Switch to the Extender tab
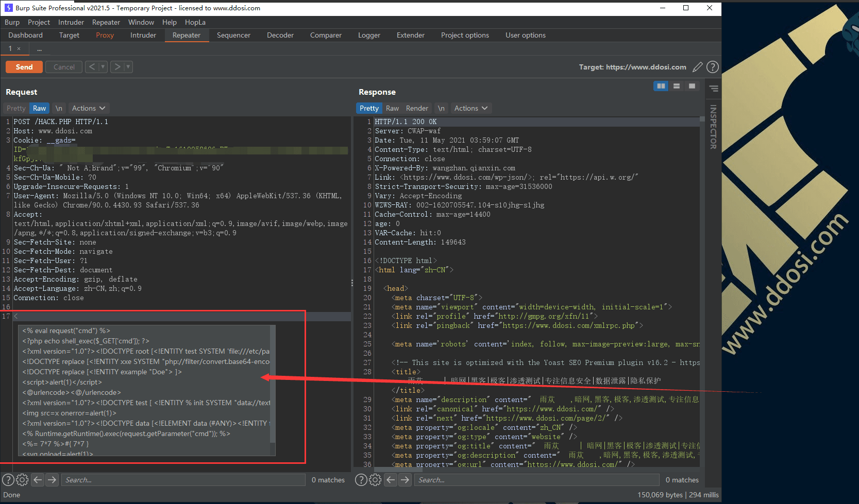 click(x=411, y=35)
